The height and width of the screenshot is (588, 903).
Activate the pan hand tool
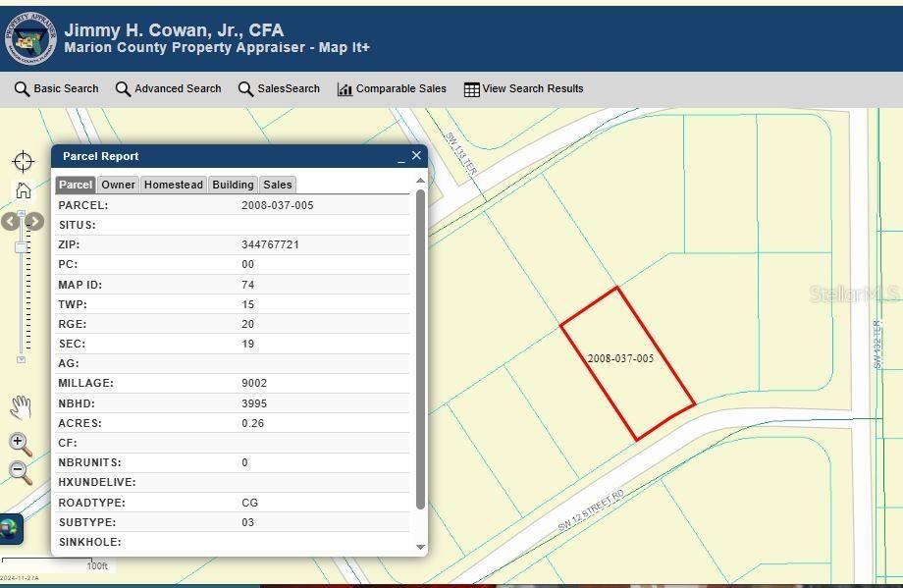tap(20, 405)
